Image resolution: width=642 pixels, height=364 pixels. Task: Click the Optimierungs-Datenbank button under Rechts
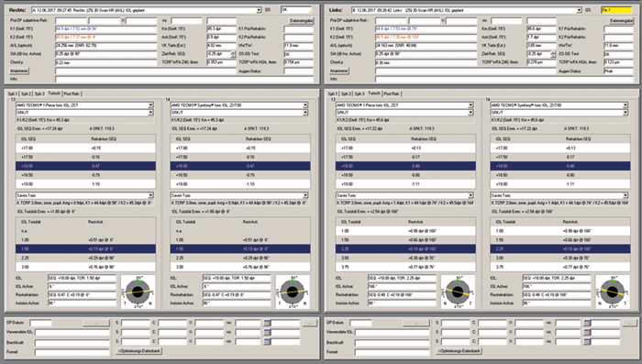139,351
